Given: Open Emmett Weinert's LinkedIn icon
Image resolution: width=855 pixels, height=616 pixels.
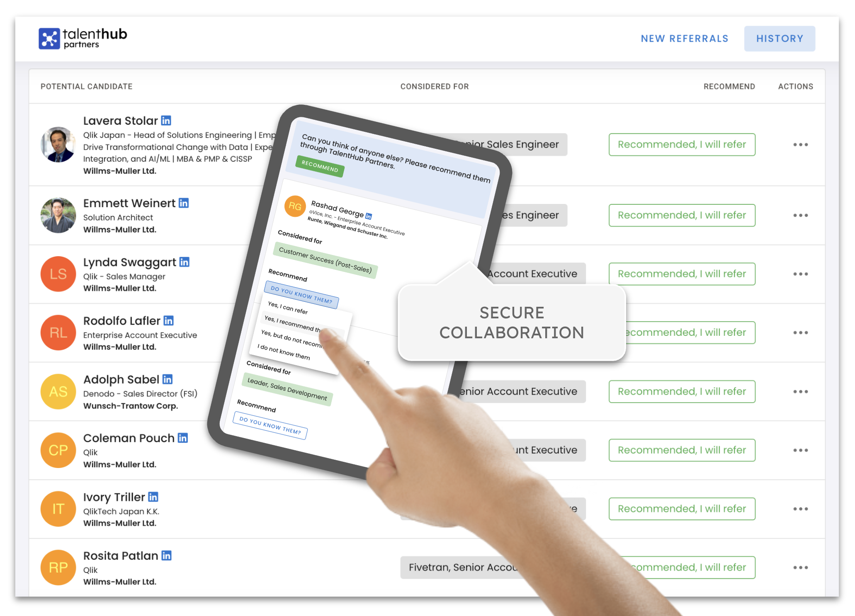Looking at the screenshot, I should tap(183, 203).
